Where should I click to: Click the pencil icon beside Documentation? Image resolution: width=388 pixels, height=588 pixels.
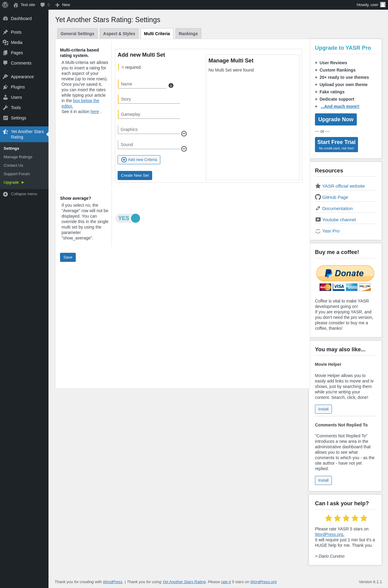click(318, 208)
